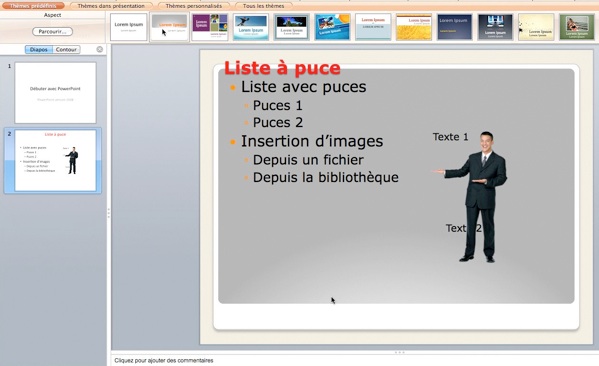599x366 pixels.
Task: Apply the yellow textured theme thumbnail
Action: [414, 27]
